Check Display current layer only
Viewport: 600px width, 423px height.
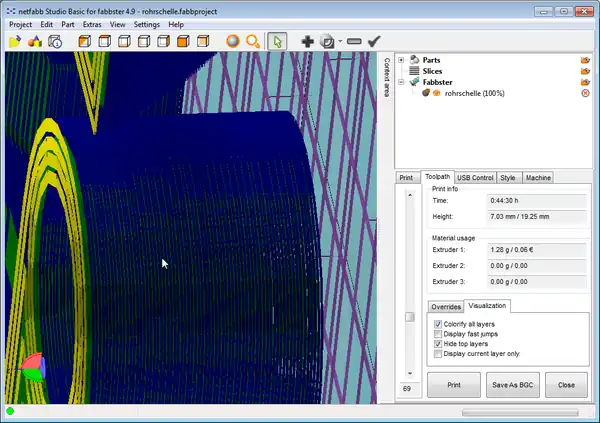(x=438, y=355)
